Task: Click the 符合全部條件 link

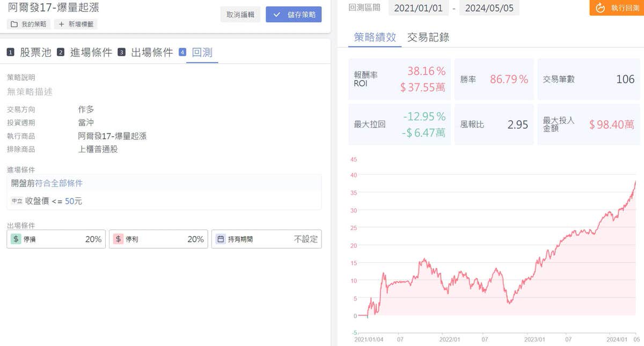Action: [59, 183]
